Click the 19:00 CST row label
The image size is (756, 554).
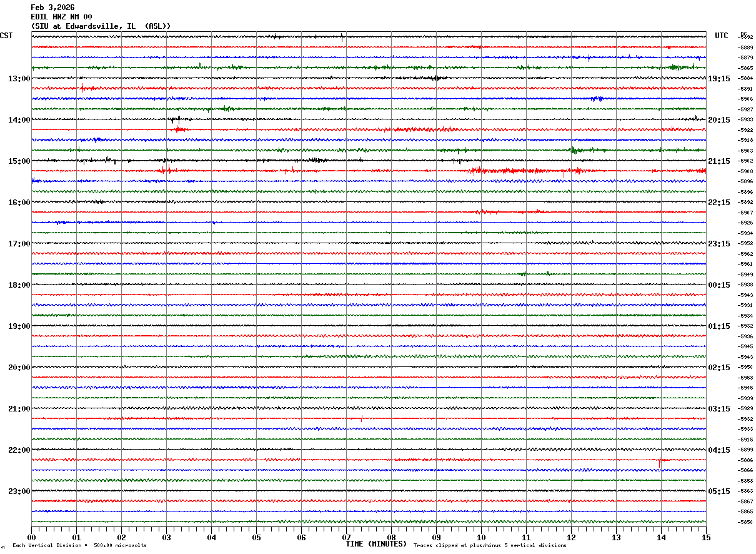pyautogui.click(x=19, y=326)
